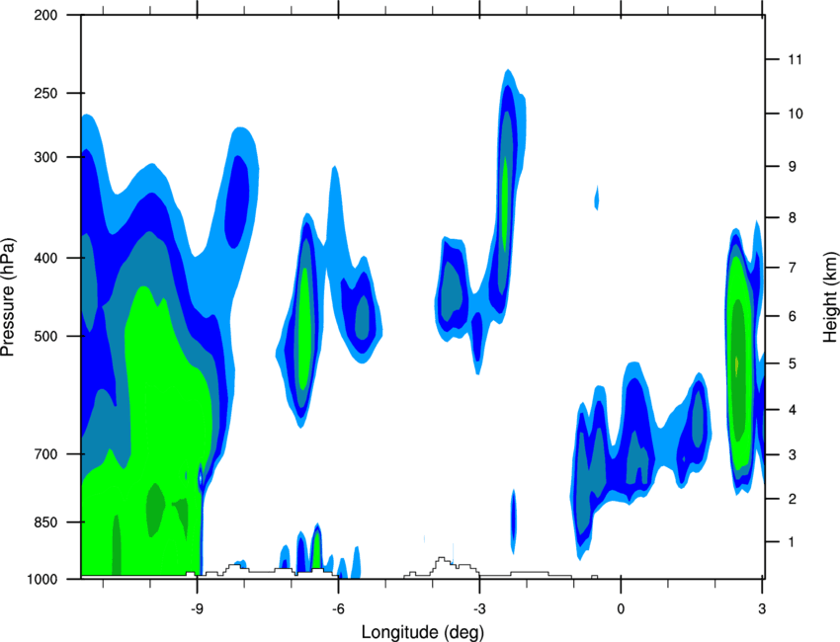The image size is (840, 642).
Task: Pick the 2 km height label
Action: 792,499
